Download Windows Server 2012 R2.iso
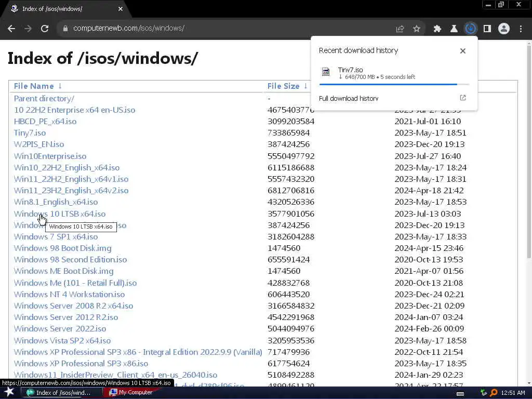The height and width of the screenshot is (399, 532). click(66, 317)
